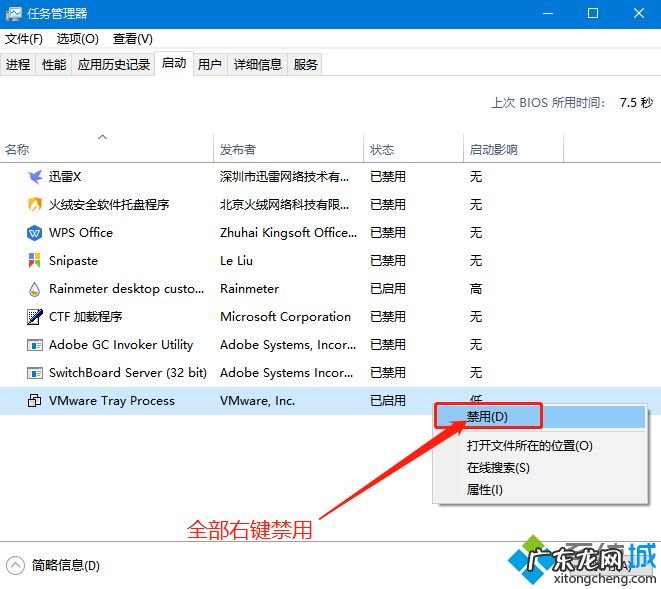This screenshot has width=661, height=589.
Task: Click publisher Rainmeter in the publisher column
Action: 249,289
